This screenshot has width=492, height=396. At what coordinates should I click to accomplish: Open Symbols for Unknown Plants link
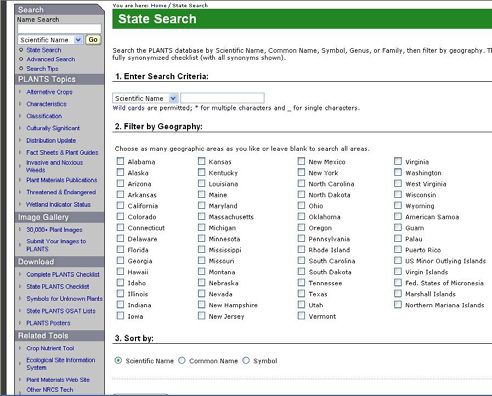click(64, 299)
